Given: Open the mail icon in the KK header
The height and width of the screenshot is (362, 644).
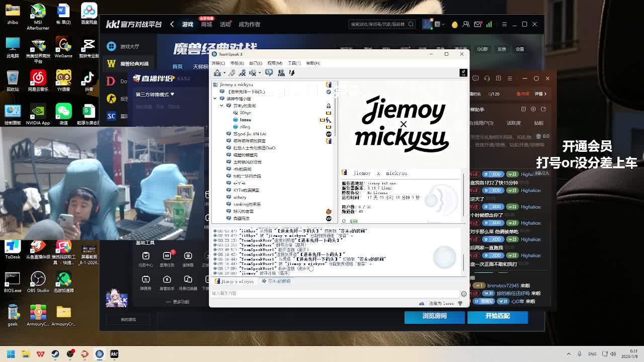Looking at the screenshot, I should 477,24.
